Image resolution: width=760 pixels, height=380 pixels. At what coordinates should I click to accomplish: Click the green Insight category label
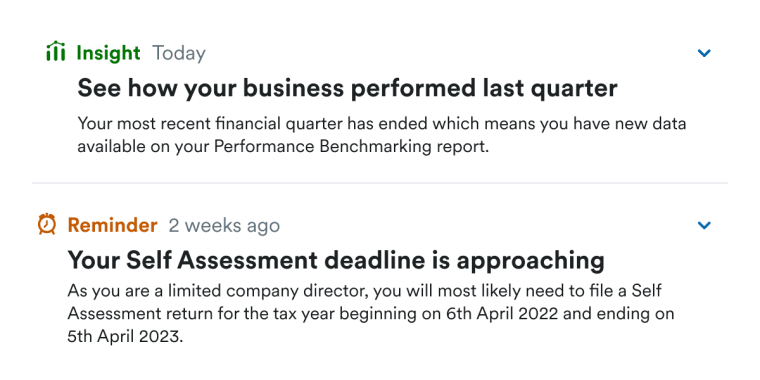[x=109, y=53]
